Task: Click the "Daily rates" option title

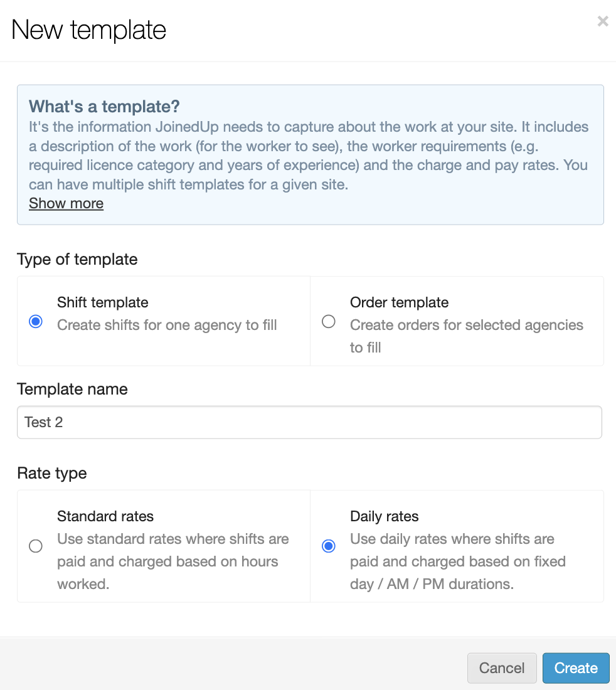Action: [x=384, y=516]
